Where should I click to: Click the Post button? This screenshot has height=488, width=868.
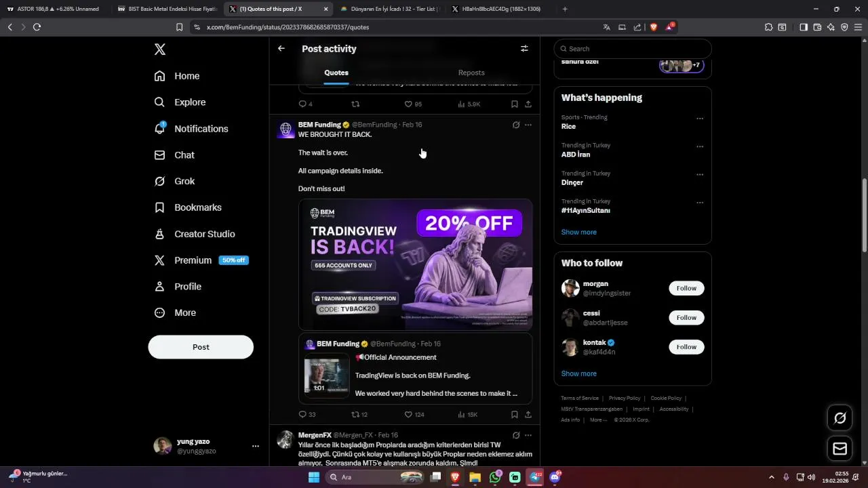point(201,347)
